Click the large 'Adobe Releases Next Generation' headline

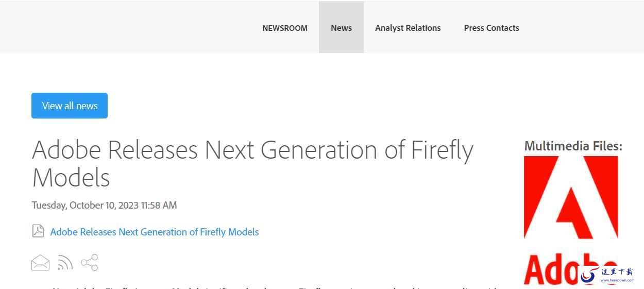click(252, 150)
